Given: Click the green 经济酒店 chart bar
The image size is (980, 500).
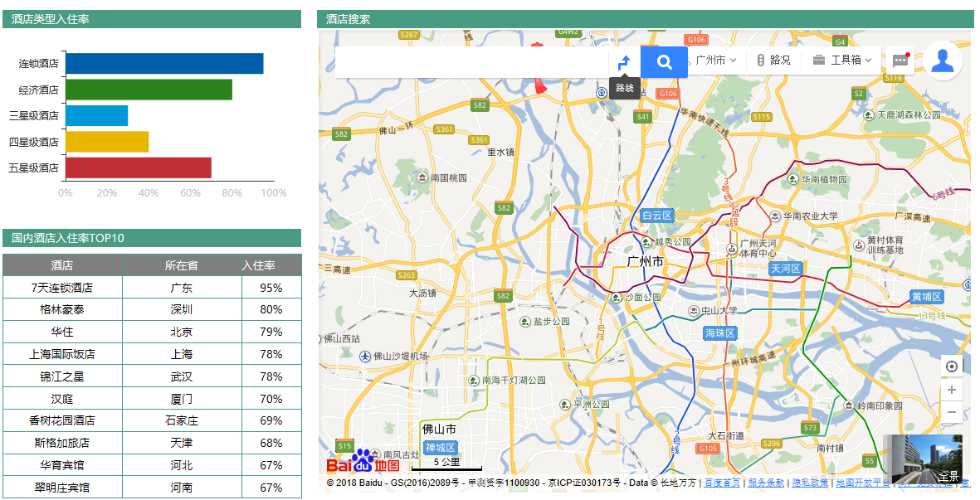Looking at the screenshot, I should pyautogui.click(x=149, y=90).
